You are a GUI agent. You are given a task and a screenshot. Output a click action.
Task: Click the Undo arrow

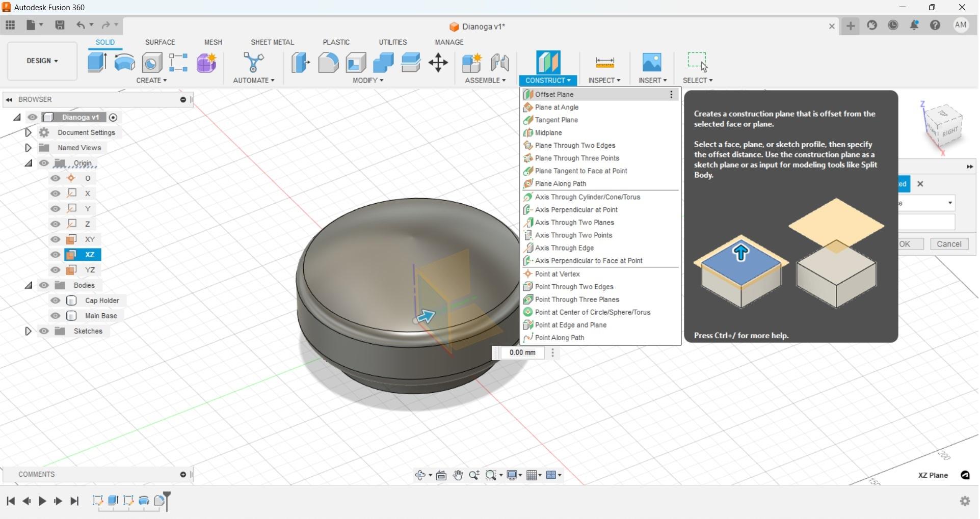pos(81,25)
